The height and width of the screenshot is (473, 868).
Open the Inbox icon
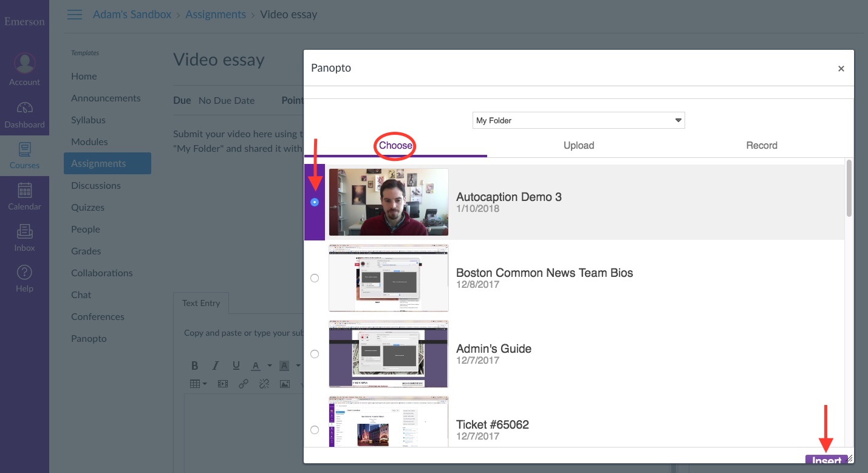point(24,231)
